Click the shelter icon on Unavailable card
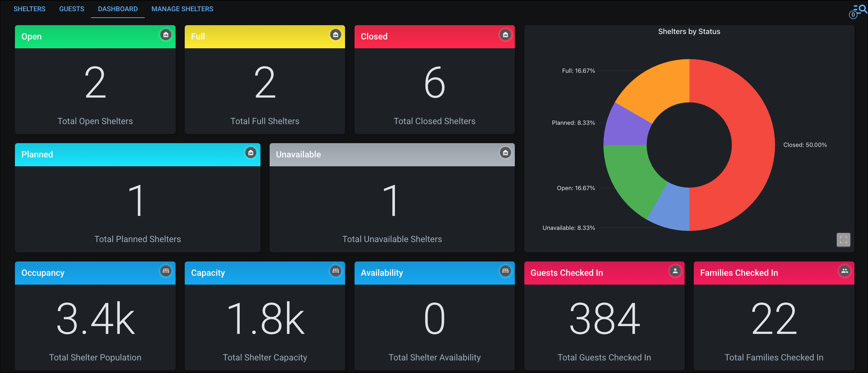This screenshot has height=373, width=868. coord(505,153)
